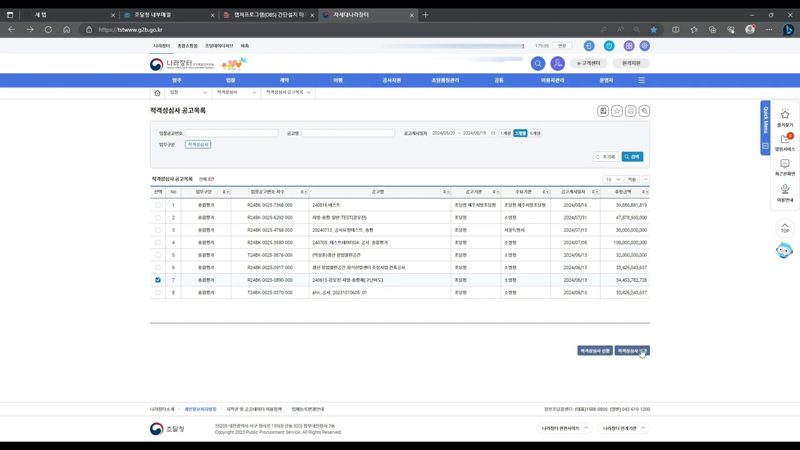This screenshot has height=450, width=800.
Task: Collapse the list using the small arrow toggle
Action: click(645, 180)
